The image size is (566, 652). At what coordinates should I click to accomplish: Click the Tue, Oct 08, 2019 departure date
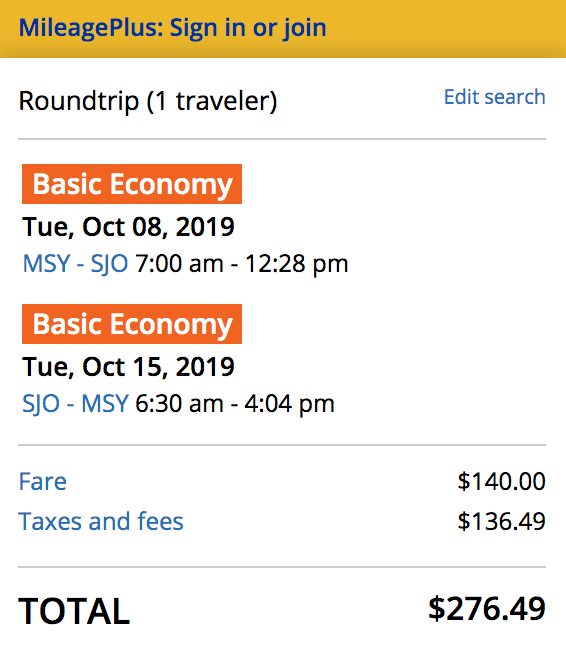[129, 227]
